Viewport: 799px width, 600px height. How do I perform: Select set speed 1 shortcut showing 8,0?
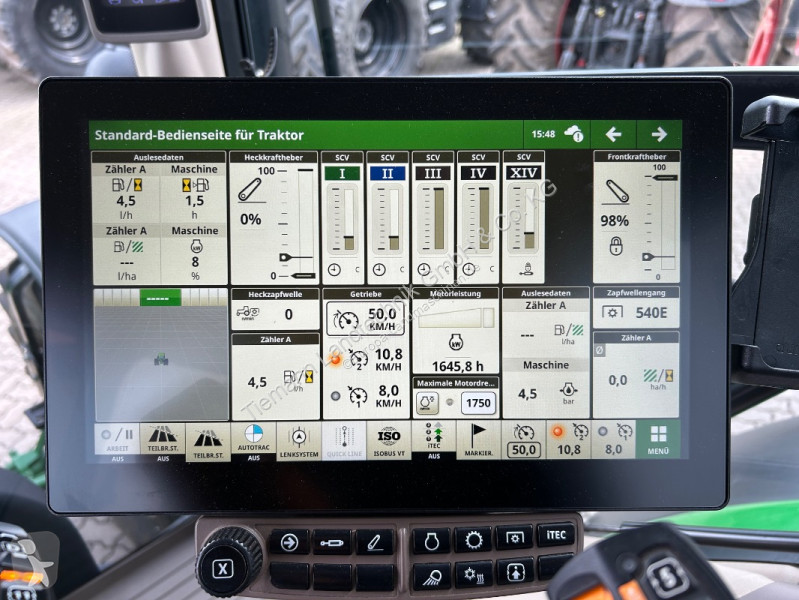pos(614,440)
